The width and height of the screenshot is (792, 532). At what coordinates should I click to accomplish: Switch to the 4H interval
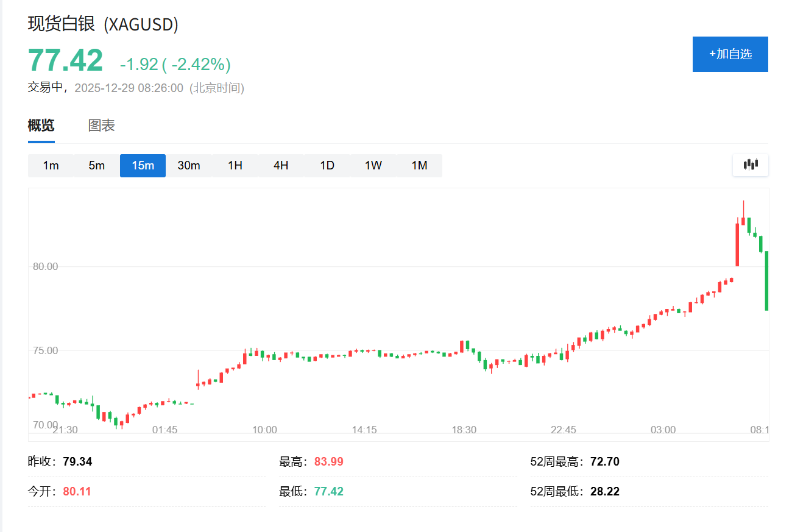click(x=281, y=165)
